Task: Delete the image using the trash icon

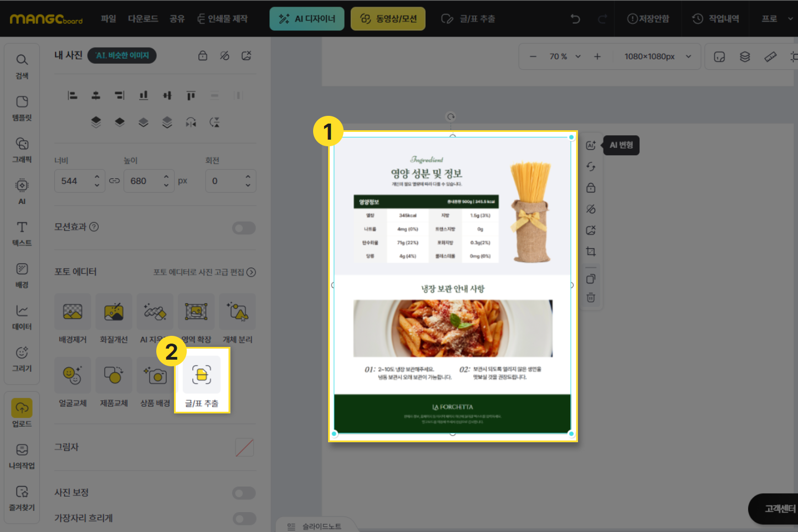Action: [591, 298]
